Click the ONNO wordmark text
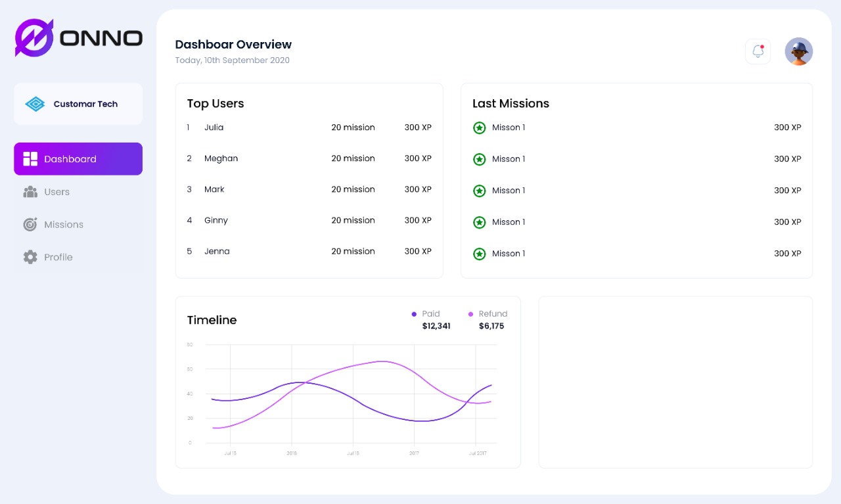 [101, 38]
